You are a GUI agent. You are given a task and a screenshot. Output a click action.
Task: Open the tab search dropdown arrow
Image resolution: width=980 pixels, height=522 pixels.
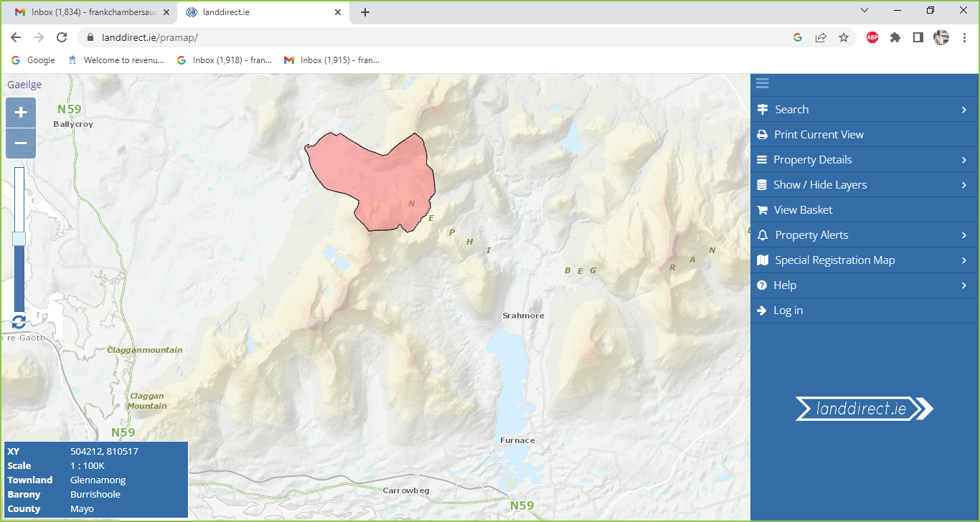[864, 11]
